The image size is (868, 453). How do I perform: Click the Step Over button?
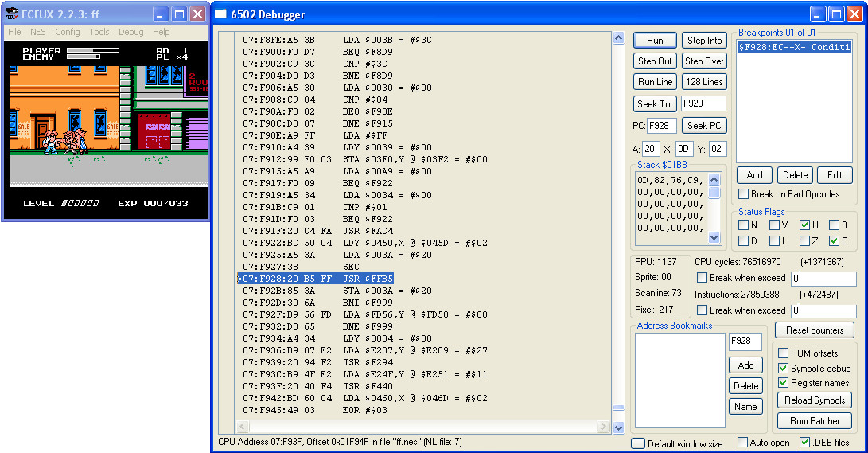tap(704, 61)
